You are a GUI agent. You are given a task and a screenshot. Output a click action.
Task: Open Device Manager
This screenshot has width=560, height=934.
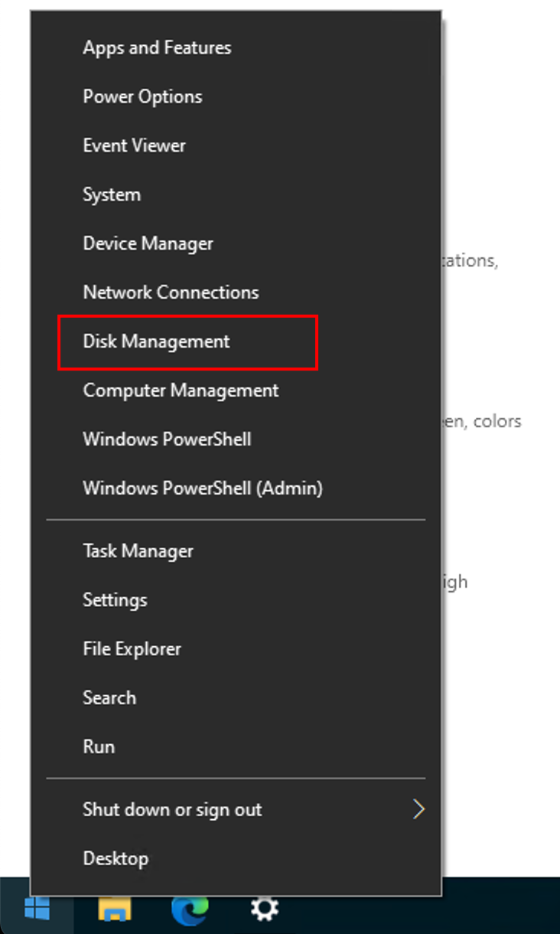pos(236,243)
